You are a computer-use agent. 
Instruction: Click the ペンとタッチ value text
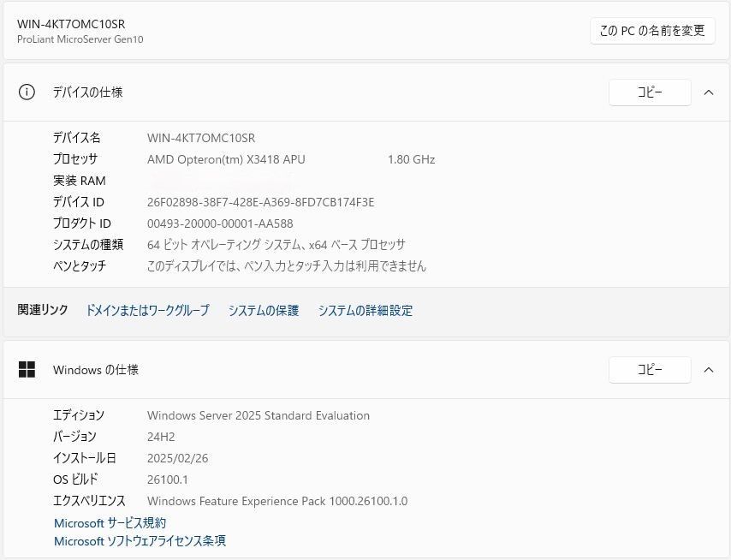point(287,265)
